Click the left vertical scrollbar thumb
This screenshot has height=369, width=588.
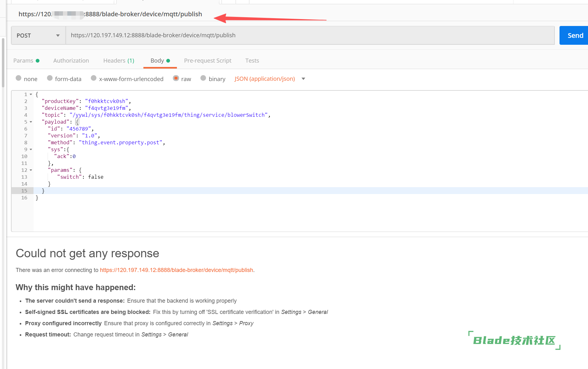coord(3,63)
